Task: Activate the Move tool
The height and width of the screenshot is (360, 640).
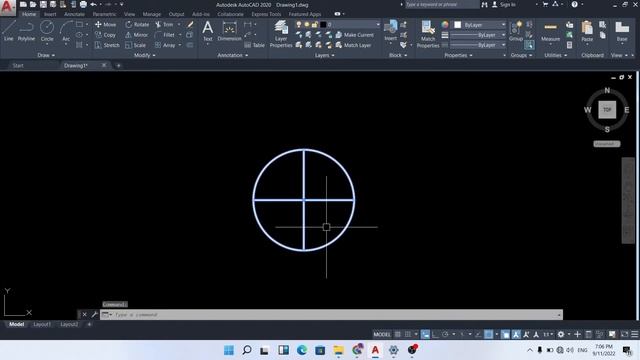Action: [x=105, y=24]
